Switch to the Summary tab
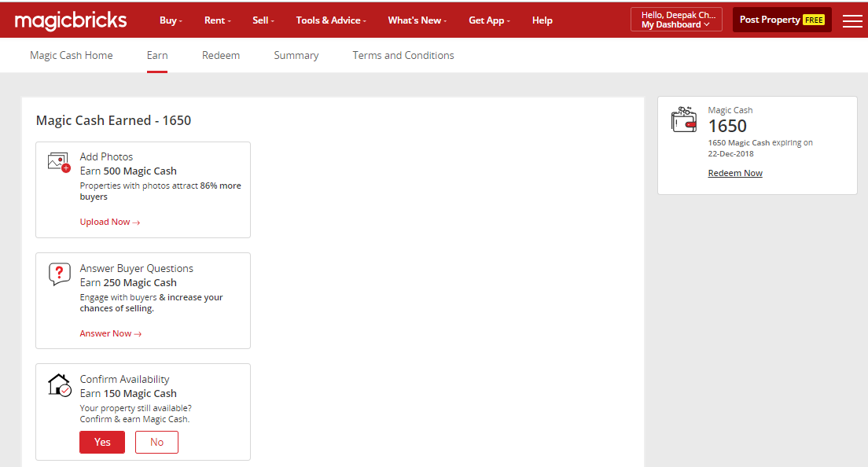868x467 pixels. point(296,56)
